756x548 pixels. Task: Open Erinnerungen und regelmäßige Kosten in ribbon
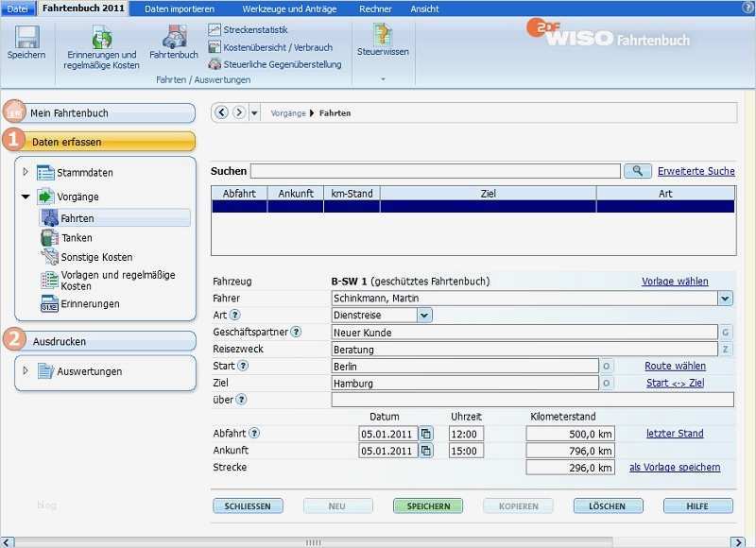(x=101, y=48)
